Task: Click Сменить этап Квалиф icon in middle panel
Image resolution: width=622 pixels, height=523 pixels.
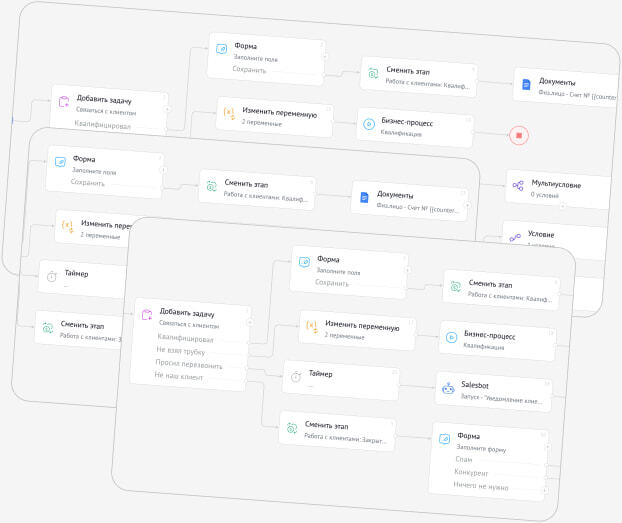Action: point(211,186)
